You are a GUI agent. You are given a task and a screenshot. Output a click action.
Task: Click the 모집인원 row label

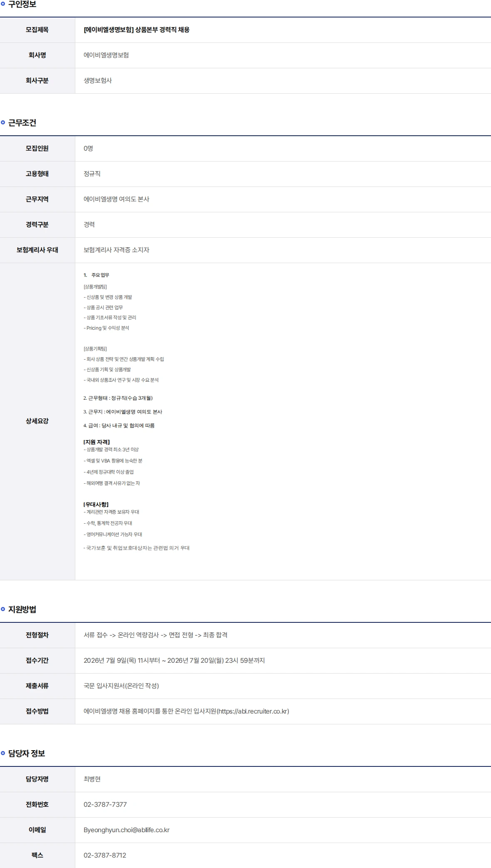point(37,149)
